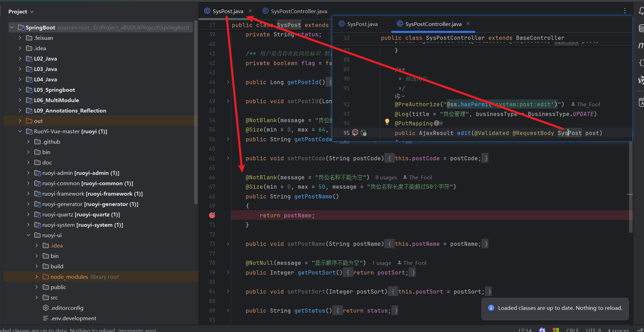The image size is (644, 332).
Task: Click the .editorconfig gear file icon
Action: coord(46,308)
